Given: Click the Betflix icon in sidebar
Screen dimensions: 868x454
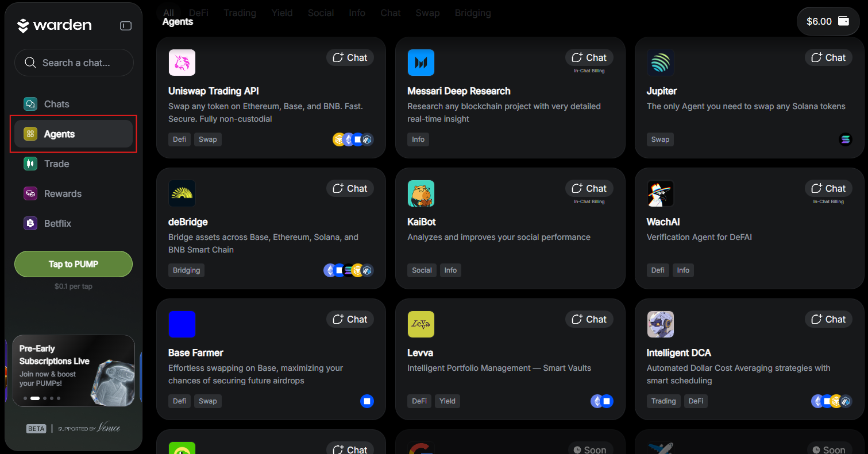Looking at the screenshot, I should coord(30,223).
